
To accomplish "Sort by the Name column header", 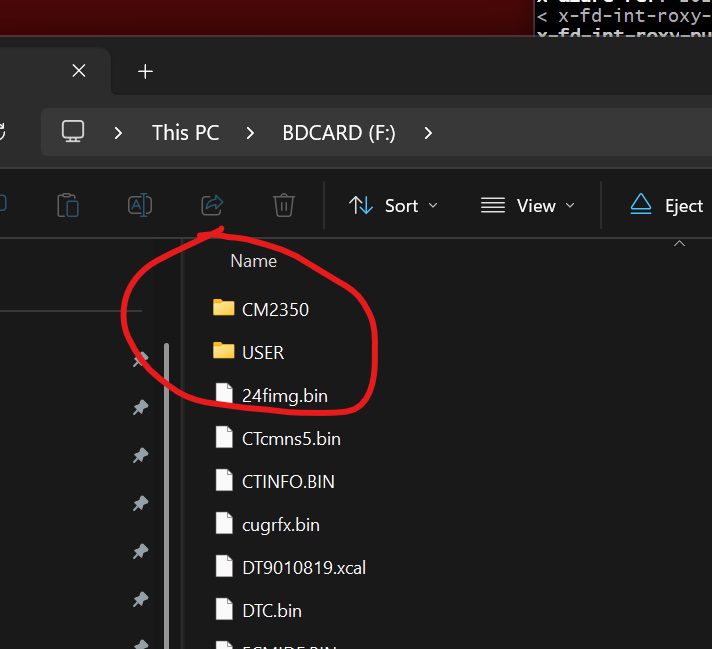I will click(253, 261).
